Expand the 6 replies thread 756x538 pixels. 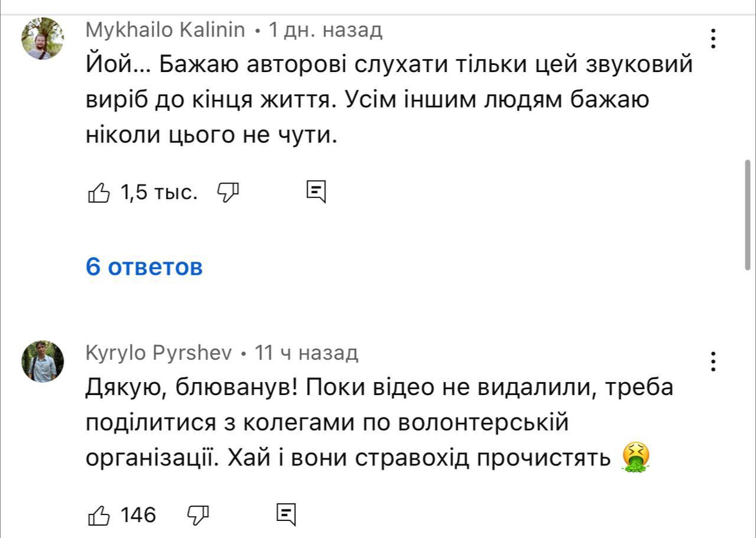(x=144, y=266)
